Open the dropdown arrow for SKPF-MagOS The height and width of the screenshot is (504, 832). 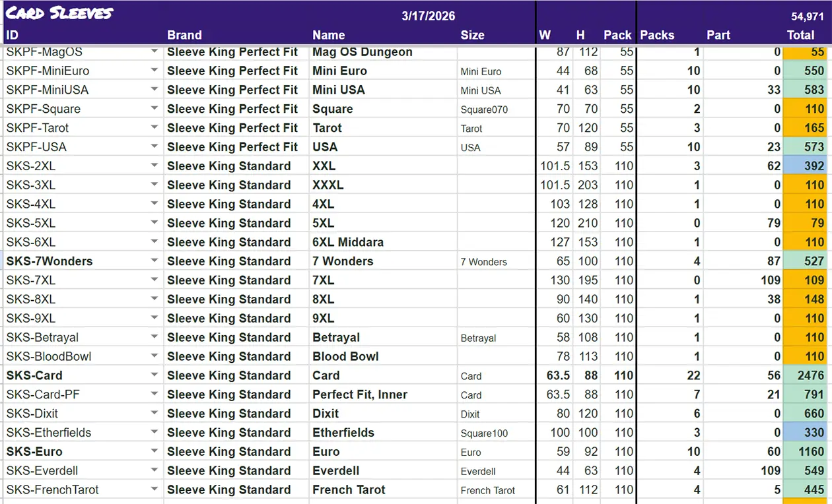[155, 51]
